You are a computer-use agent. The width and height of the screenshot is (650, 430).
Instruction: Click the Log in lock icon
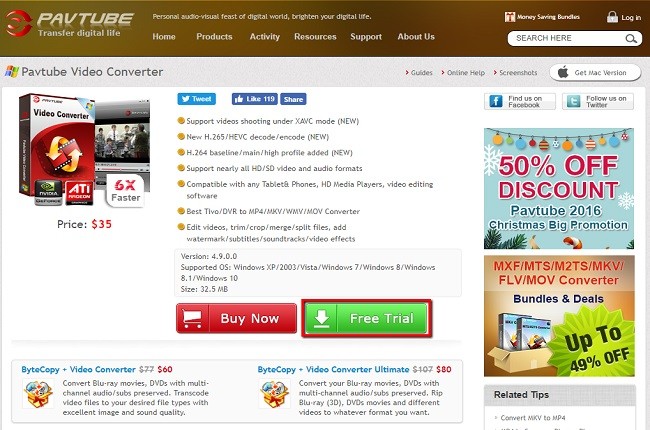pyautogui.click(x=612, y=17)
